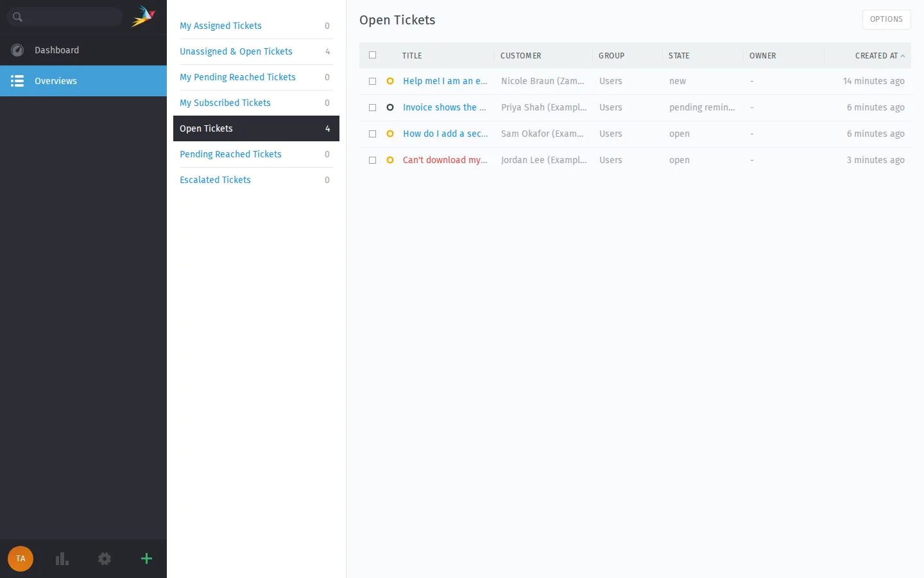Sort by the OWNER column header

tap(763, 56)
